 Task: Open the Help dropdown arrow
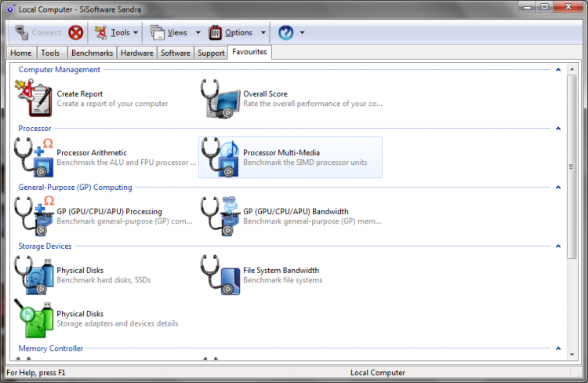(303, 33)
